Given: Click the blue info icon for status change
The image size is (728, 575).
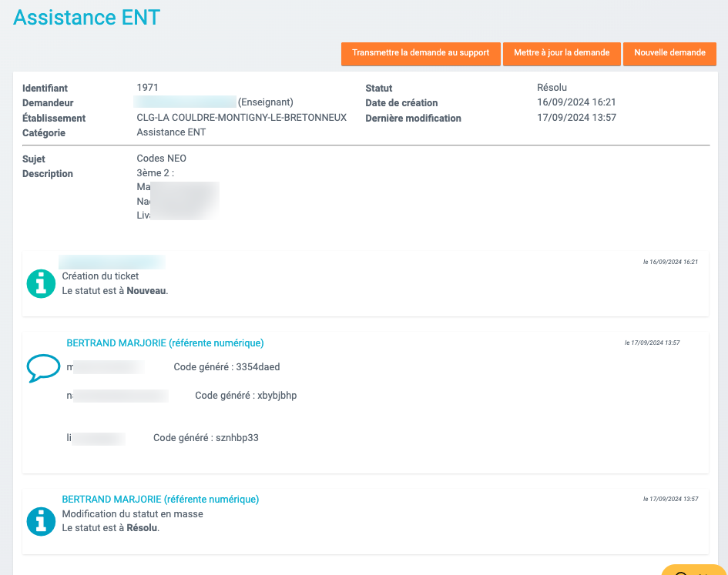Looking at the screenshot, I should click(x=41, y=521).
